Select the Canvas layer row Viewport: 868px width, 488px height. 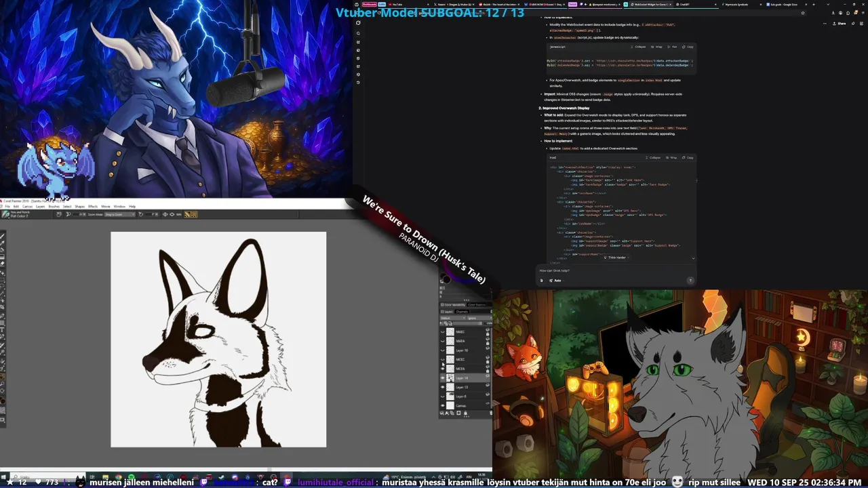tap(466, 405)
